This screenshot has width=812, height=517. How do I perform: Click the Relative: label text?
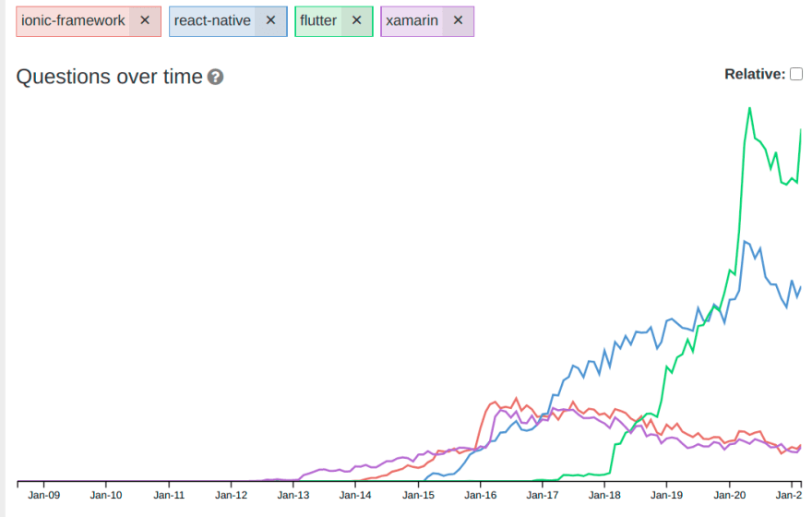[755, 74]
